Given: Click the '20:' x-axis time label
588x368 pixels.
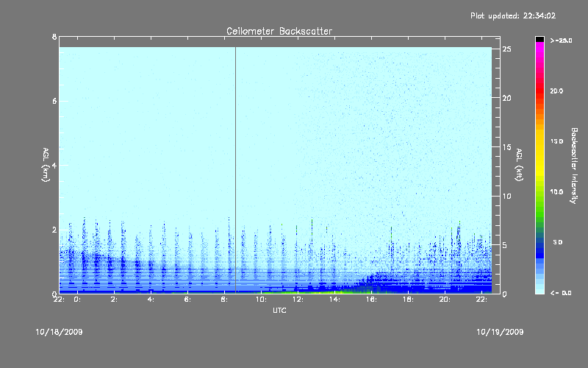Looking at the screenshot, I should (445, 300).
